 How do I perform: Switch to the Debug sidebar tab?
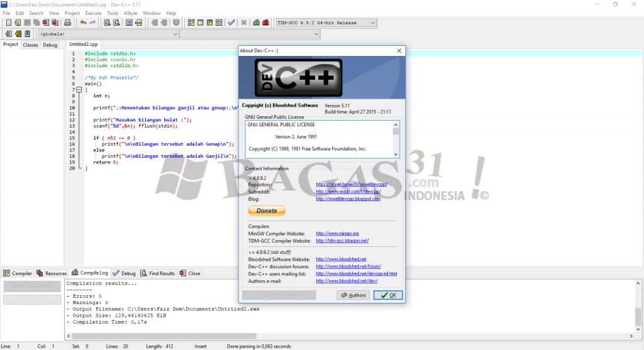coord(50,45)
